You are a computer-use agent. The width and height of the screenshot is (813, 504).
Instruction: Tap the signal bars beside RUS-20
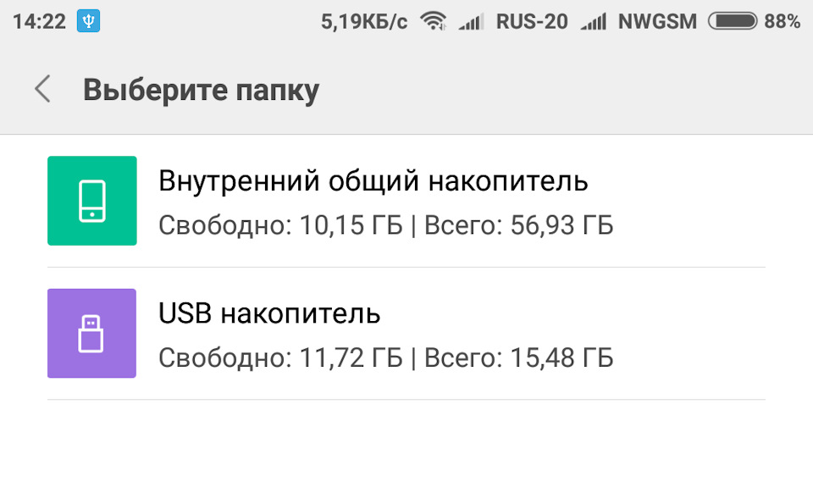pos(471,23)
